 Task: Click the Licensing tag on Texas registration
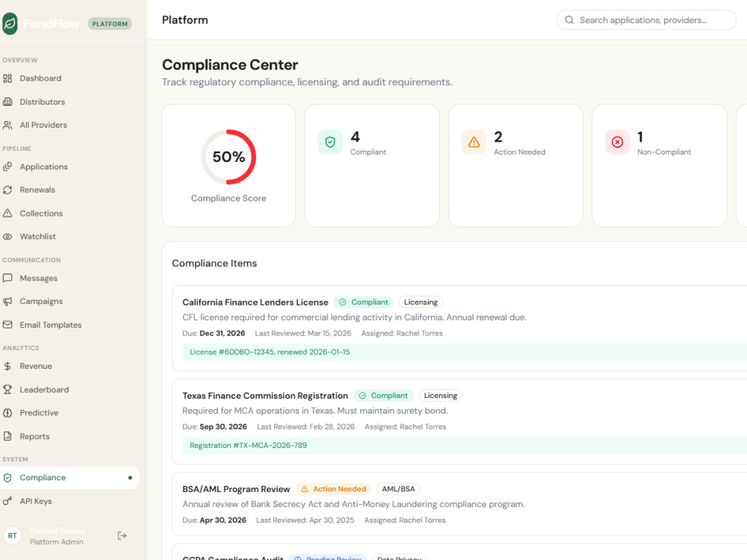point(441,396)
